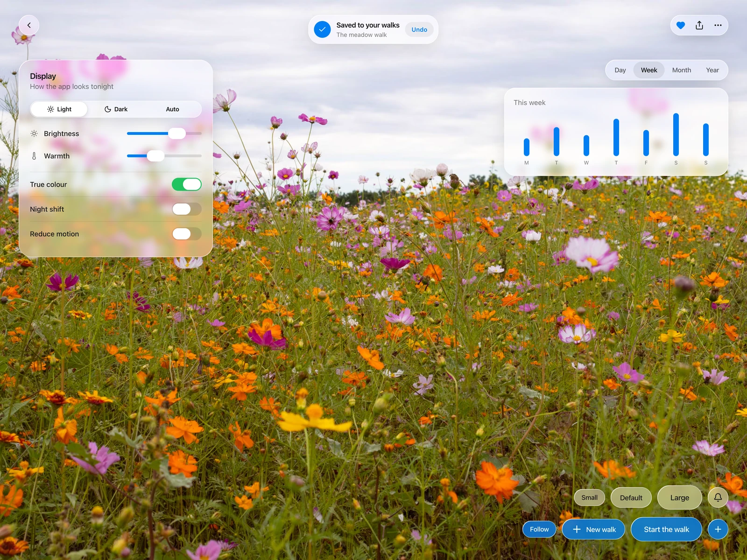
Task: Click 'Saved to your walks' text
Action: (x=368, y=25)
